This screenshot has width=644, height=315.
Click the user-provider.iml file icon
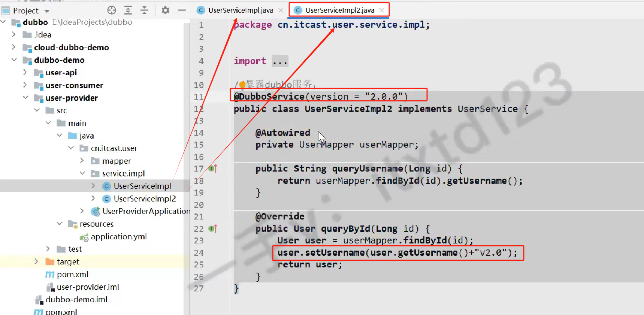click(50, 287)
